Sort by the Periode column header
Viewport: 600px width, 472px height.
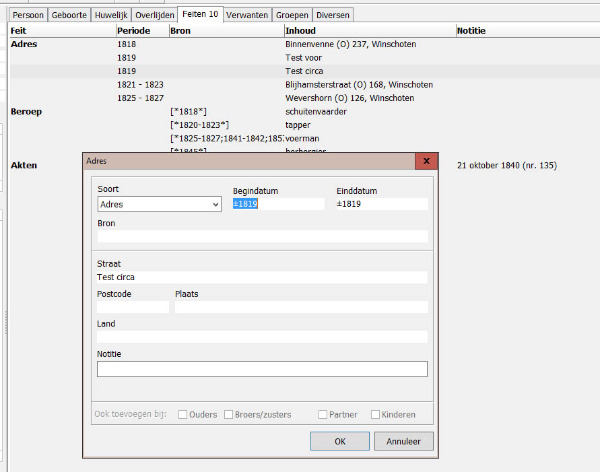click(x=140, y=31)
